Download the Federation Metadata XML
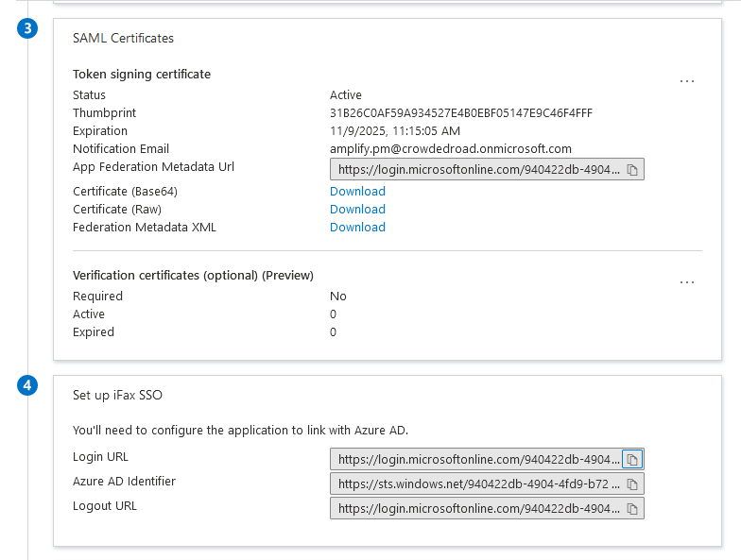The height and width of the screenshot is (560, 741). pos(357,227)
